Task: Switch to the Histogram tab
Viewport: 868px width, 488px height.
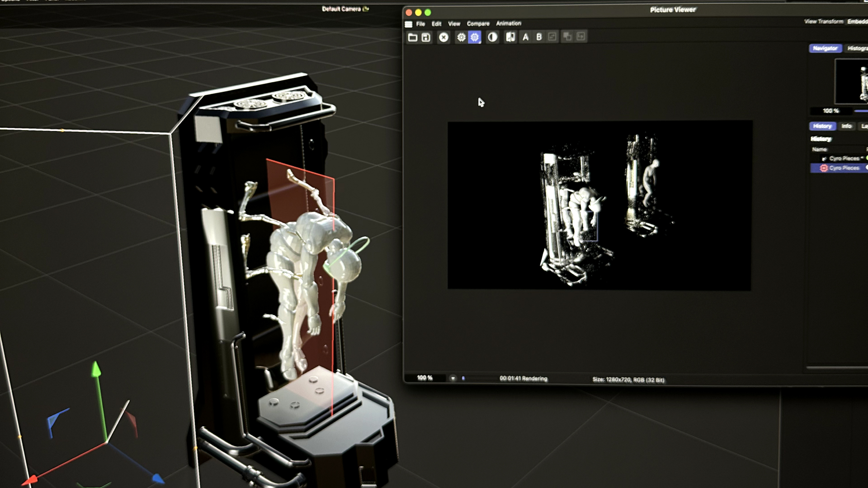Action: point(857,48)
